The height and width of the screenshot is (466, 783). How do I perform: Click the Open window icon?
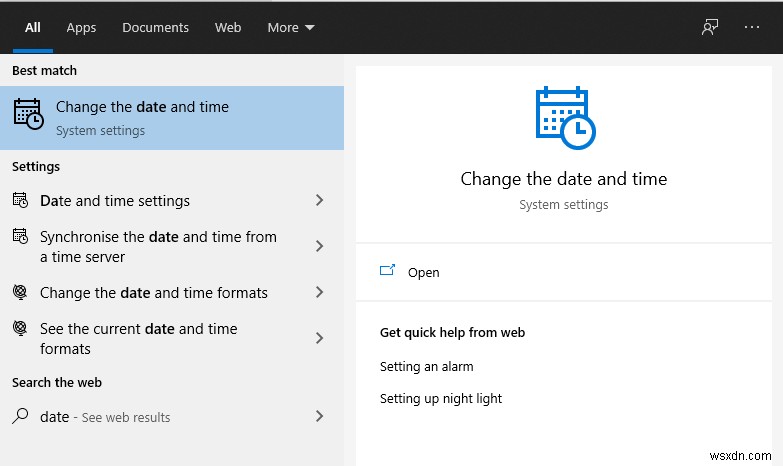tap(388, 271)
